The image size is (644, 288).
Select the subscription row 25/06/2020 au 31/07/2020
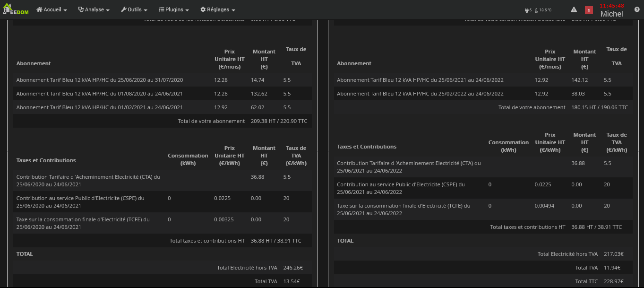tap(100, 80)
